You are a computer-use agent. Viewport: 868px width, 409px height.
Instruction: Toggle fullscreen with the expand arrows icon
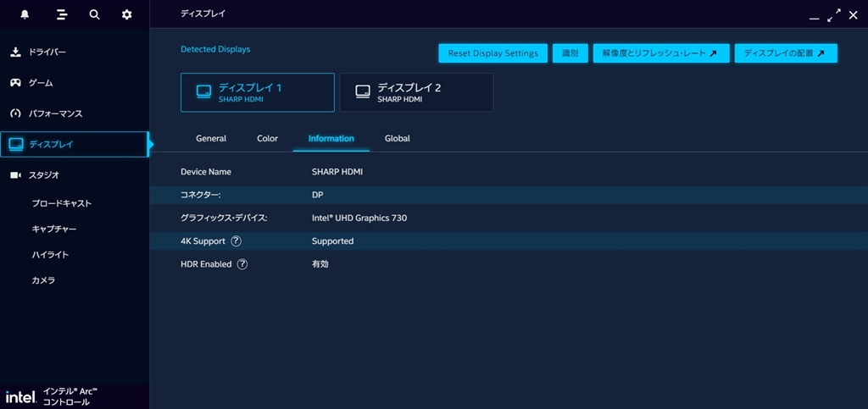(834, 15)
